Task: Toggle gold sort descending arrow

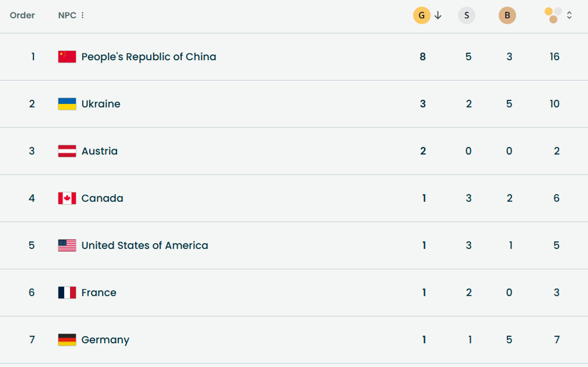Action: click(x=438, y=16)
